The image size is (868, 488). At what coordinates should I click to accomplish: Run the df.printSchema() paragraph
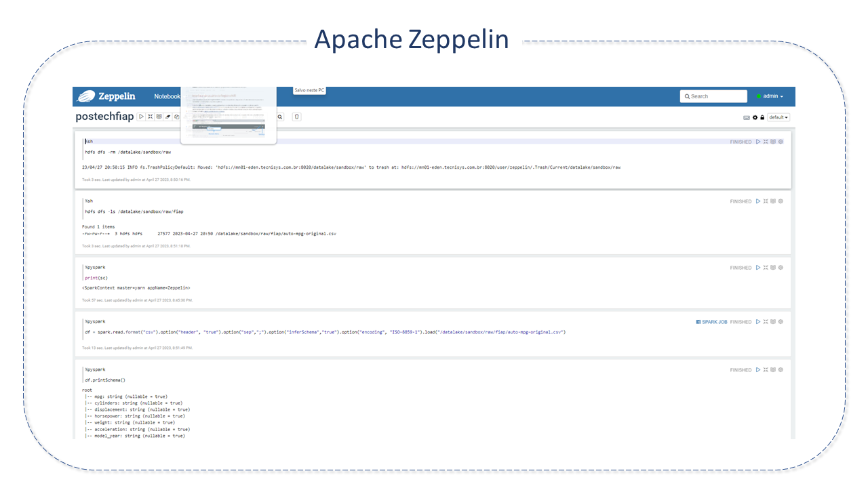(x=758, y=370)
